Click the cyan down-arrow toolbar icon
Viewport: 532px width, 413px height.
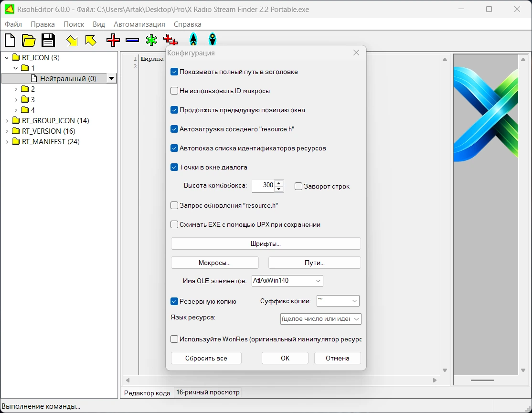[213, 39]
